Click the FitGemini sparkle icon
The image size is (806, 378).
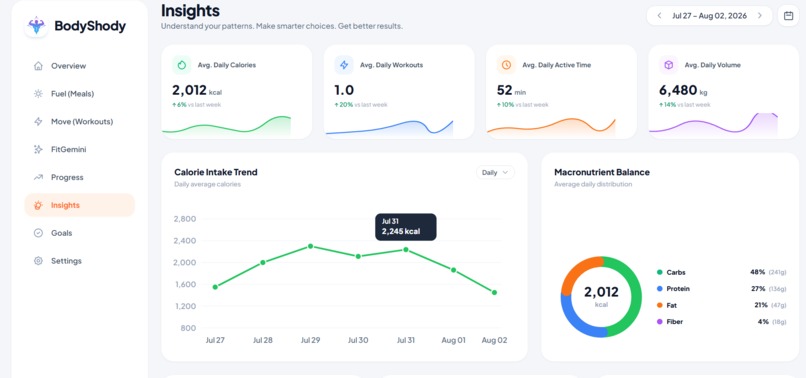38,149
